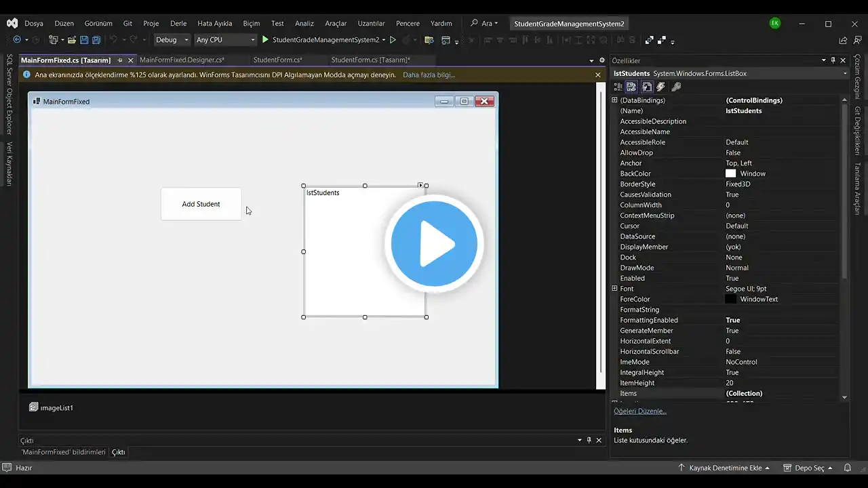
Task: Open the notifications bell in status bar
Action: tap(847, 468)
